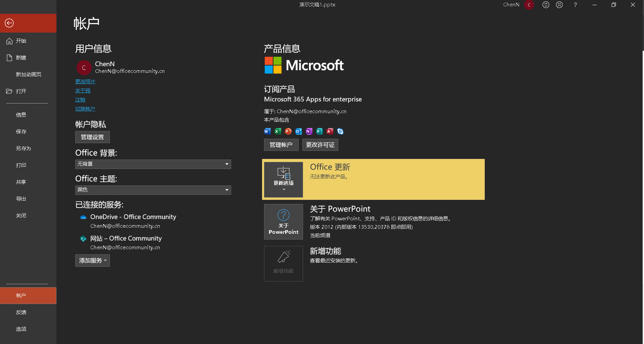This screenshot has height=344, width=644.
Task: Open the 新加动画页 menu item
Action: coord(28,75)
